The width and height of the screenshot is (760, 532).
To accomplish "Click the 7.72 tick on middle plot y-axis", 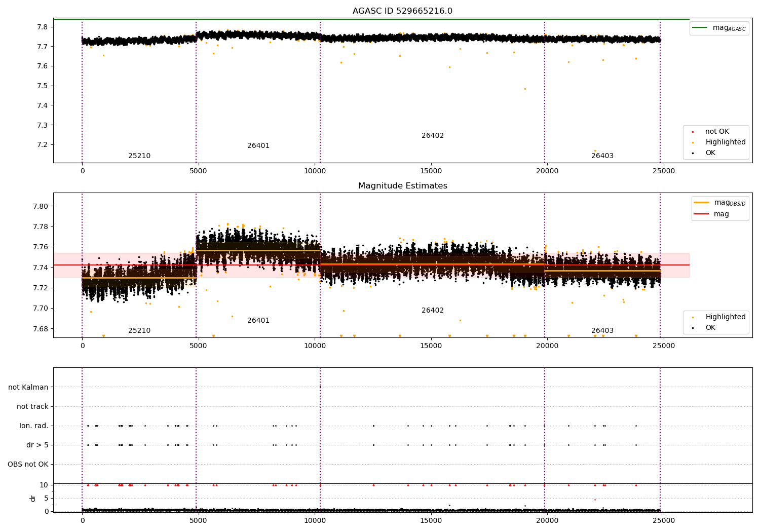I will point(41,288).
